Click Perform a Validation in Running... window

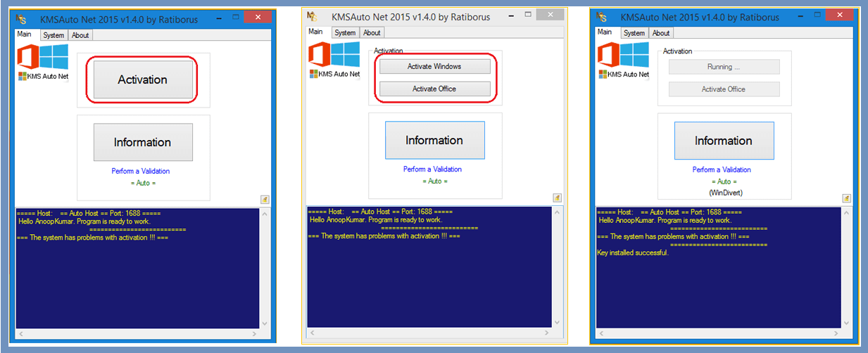[722, 169]
